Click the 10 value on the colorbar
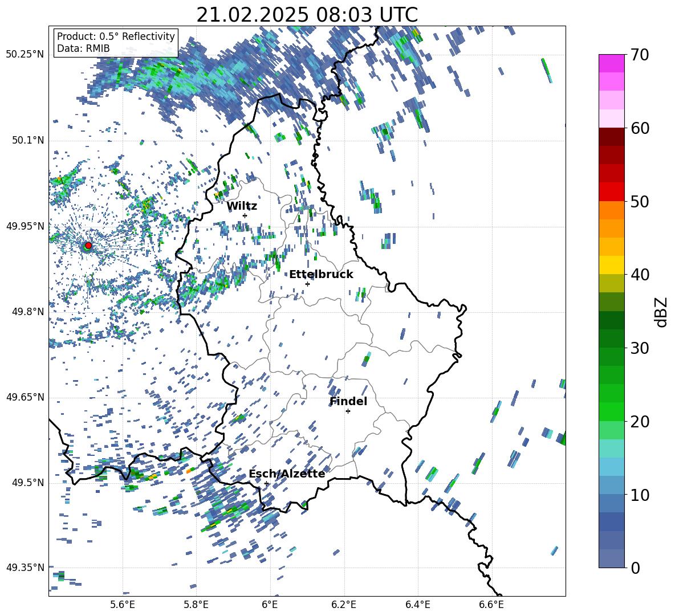Screen dimensions: 675x616 [x=640, y=495]
